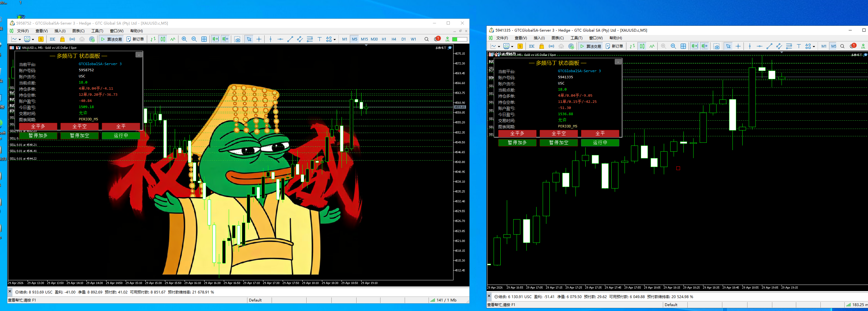Open the Market shopping bag in the right window
The image size is (868, 311).
541,46
